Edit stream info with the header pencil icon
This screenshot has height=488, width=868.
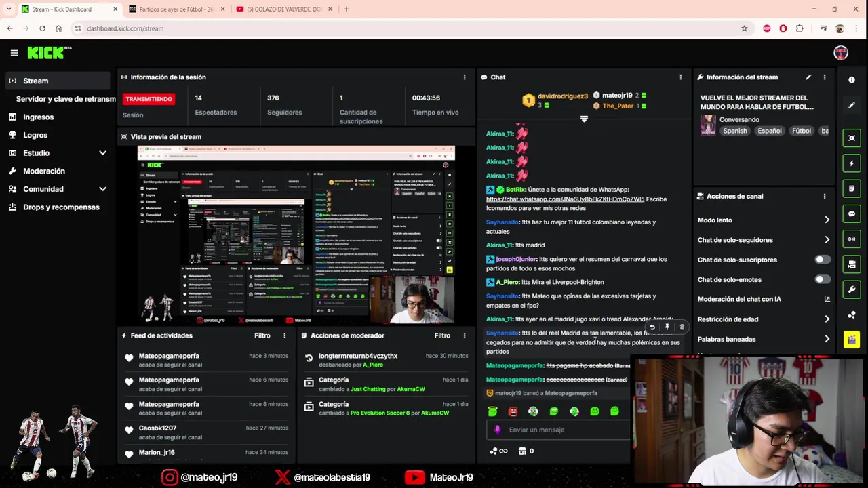click(808, 77)
